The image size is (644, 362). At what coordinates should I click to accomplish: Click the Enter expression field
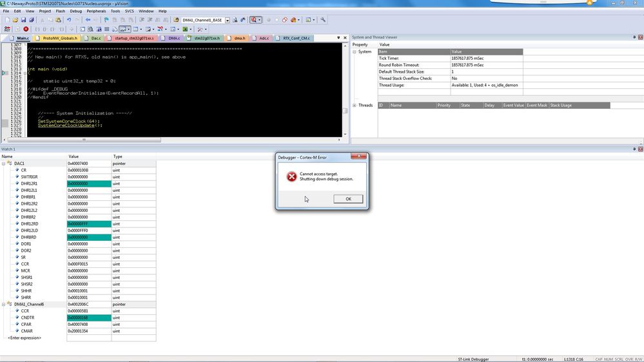point(24,338)
